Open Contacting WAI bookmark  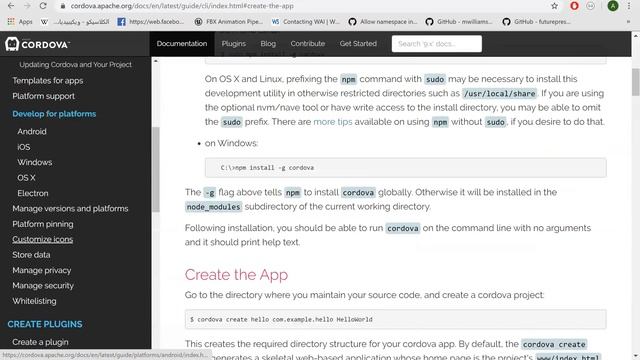coord(306,22)
